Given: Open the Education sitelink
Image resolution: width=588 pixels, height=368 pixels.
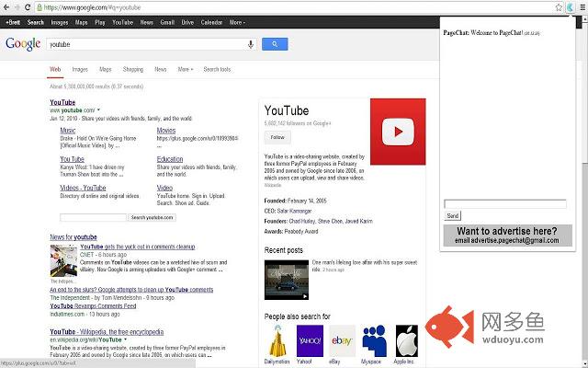Looking at the screenshot, I should pyautogui.click(x=170, y=159).
